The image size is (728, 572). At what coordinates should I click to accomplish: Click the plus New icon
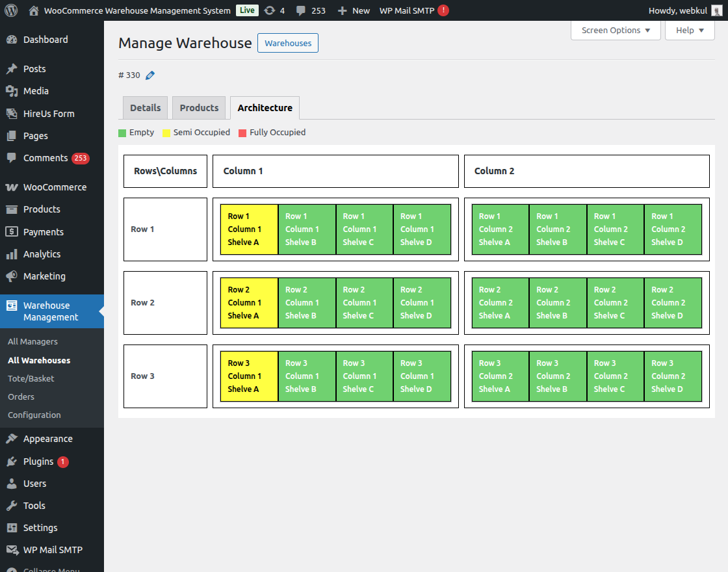(x=342, y=10)
